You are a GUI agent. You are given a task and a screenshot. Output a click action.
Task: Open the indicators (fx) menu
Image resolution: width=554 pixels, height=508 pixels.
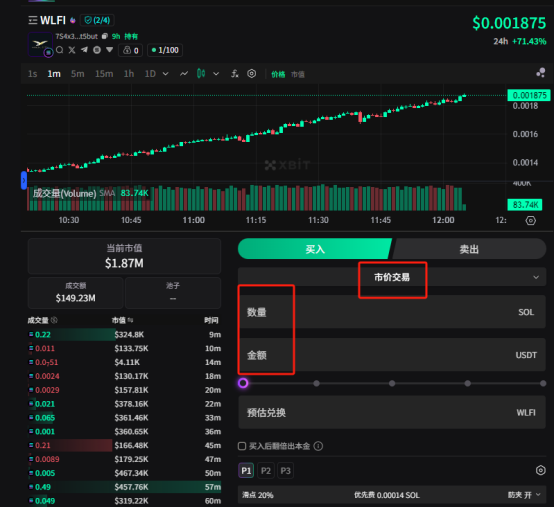235,73
